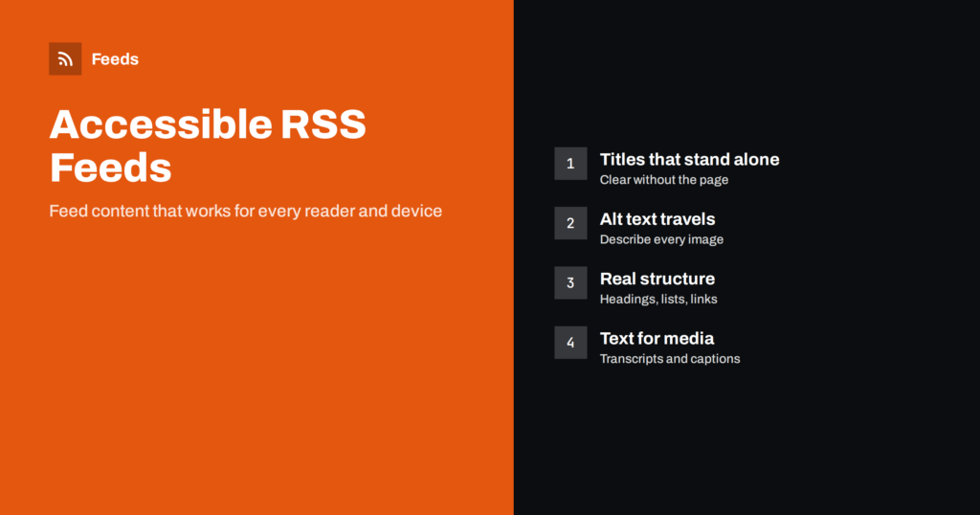
Task: Select 'Alt text travels' heading
Action: coord(657,219)
